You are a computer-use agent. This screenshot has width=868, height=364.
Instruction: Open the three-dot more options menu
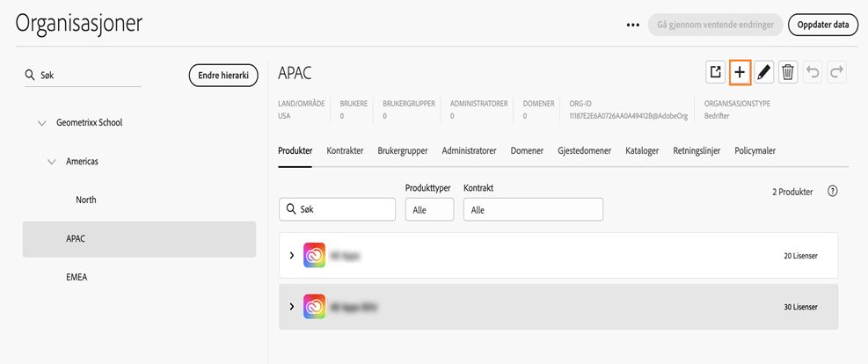pyautogui.click(x=632, y=25)
